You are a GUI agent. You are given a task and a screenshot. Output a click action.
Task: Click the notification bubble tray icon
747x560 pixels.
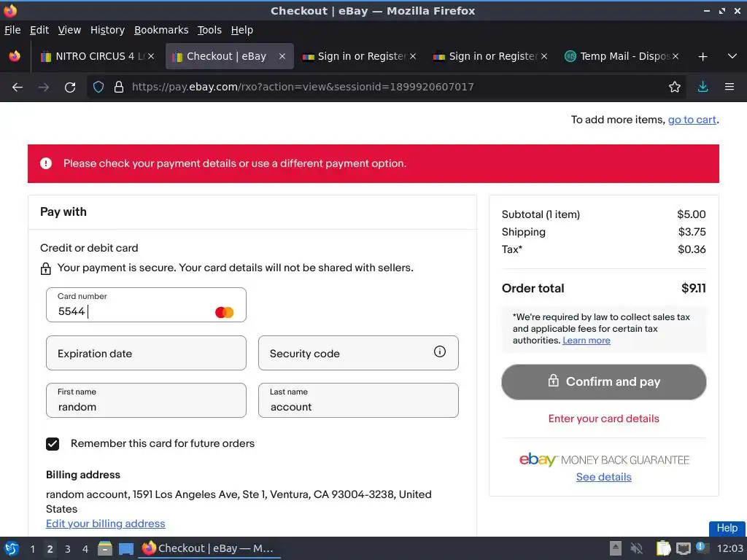coord(702,547)
